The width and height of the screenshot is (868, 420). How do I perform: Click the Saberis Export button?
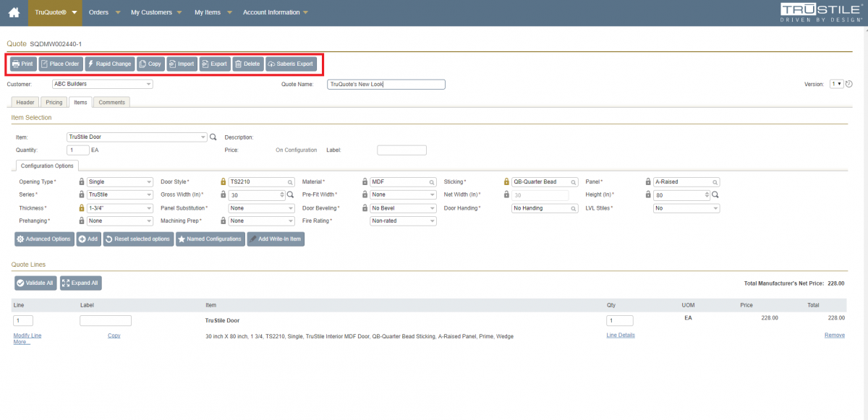point(291,64)
